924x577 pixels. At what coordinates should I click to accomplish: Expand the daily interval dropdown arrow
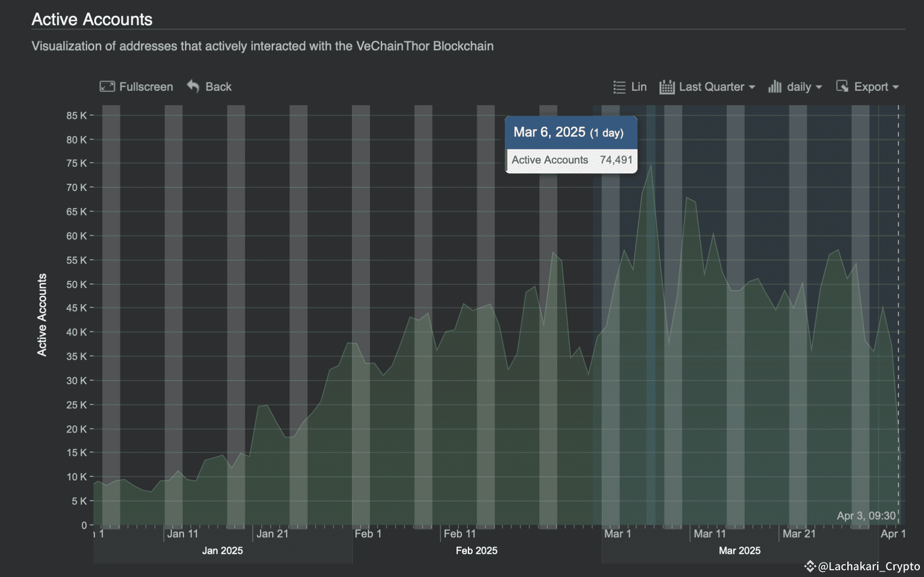pyautogui.click(x=819, y=87)
